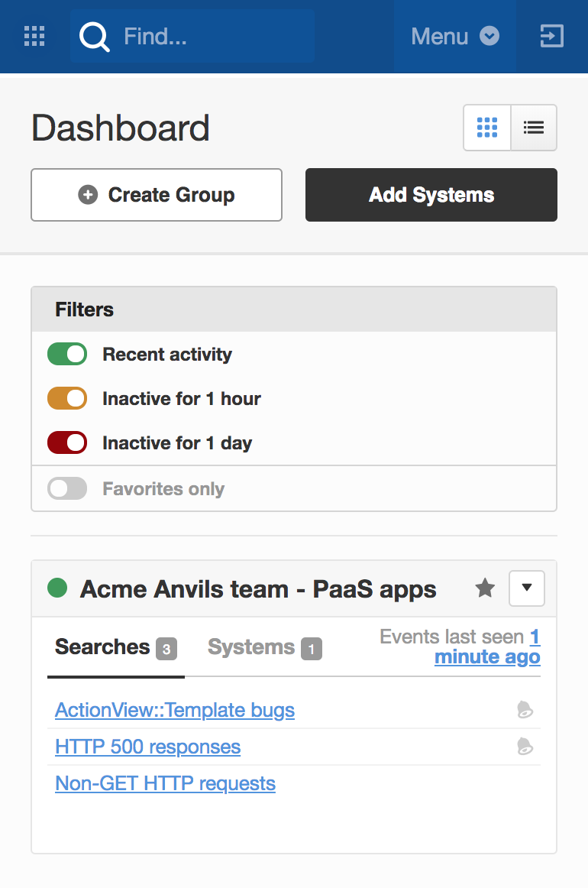Click the magnifying glass search icon

(x=95, y=37)
